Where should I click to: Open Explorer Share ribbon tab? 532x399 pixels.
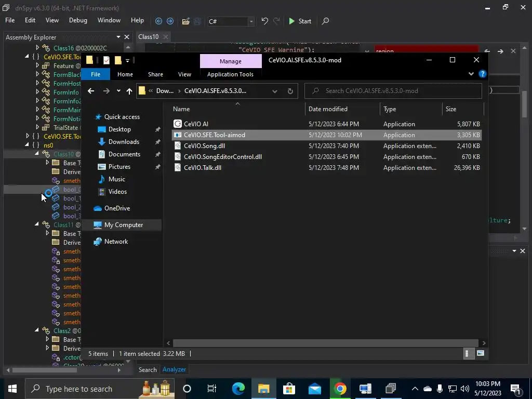point(155,74)
